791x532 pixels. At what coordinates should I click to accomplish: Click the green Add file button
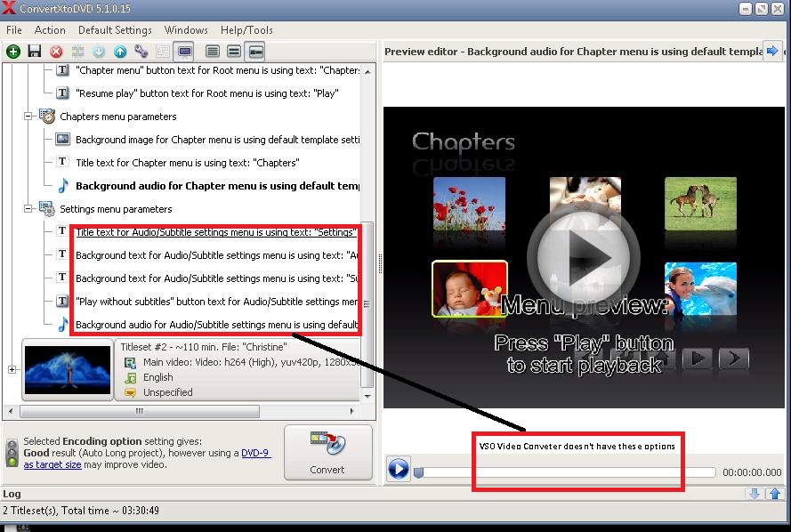point(13,52)
